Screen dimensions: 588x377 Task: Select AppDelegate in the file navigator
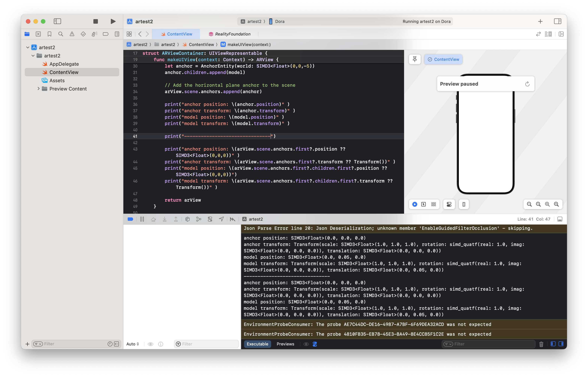tap(64, 64)
